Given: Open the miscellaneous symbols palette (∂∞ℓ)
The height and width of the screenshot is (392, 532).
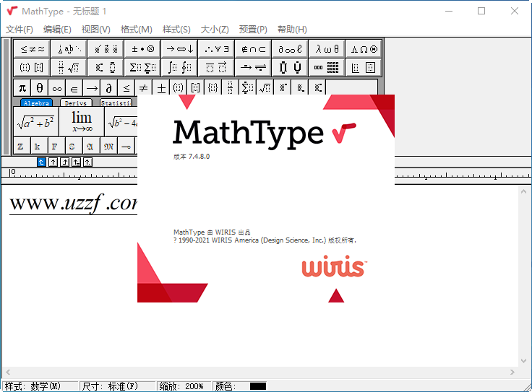Looking at the screenshot, I should (290, 49).
